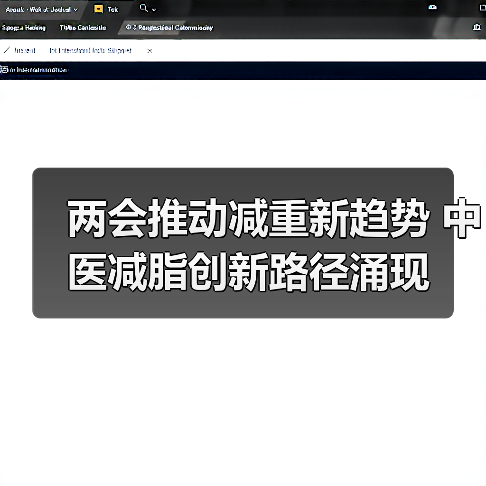This screenshot has height=486, width=486.
Task: Click the yellow chat bubble icon
Action: click(99, 9)
